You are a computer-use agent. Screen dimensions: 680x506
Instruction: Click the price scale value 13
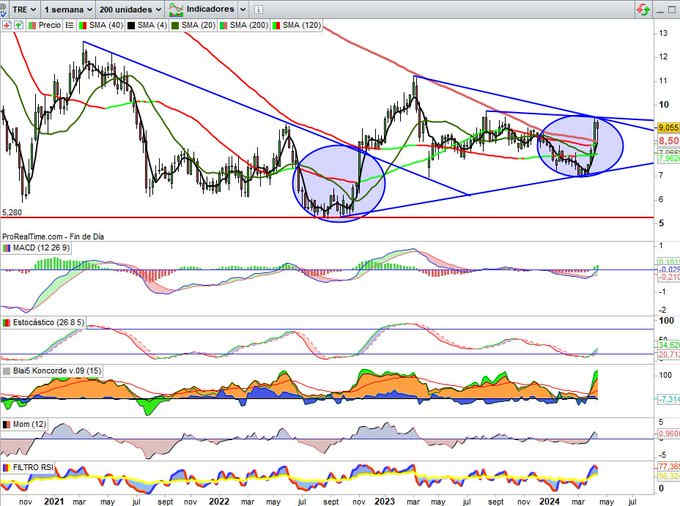[663, 33]
